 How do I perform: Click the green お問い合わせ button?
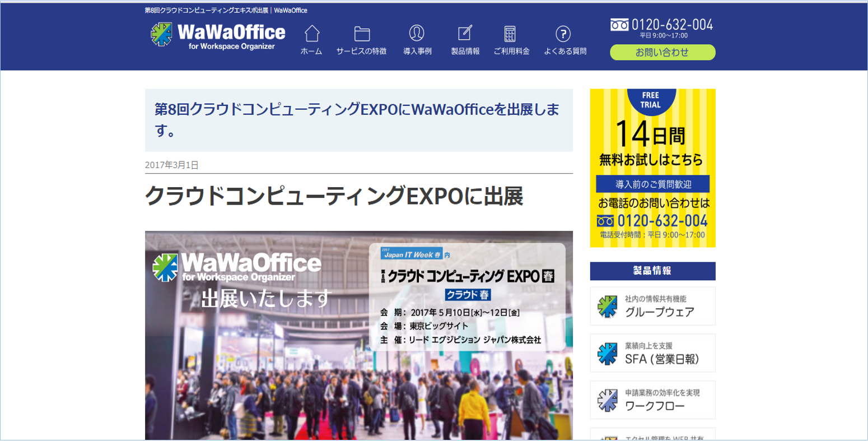pyautogui.click(x=662, y=52)
